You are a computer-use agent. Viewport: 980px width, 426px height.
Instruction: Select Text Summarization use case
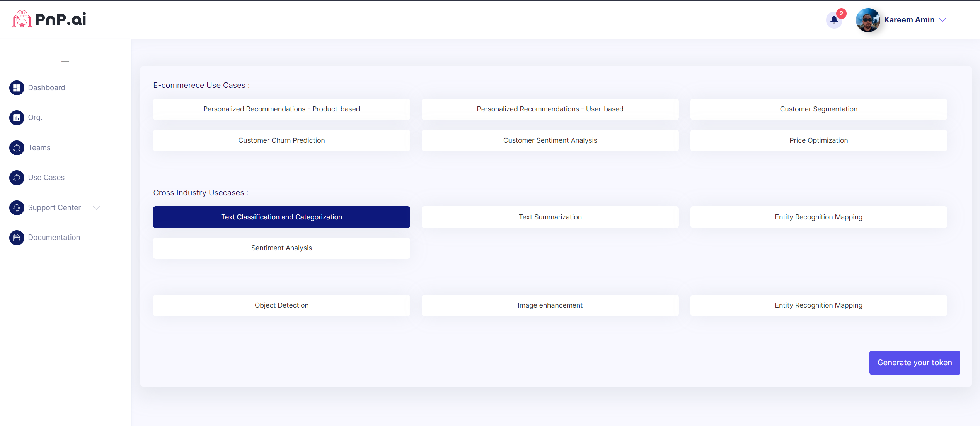click(550, 217)
